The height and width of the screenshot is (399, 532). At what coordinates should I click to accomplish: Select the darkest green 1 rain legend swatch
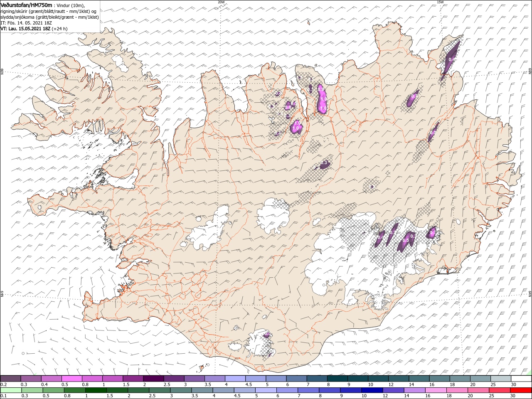click(96, 390)
